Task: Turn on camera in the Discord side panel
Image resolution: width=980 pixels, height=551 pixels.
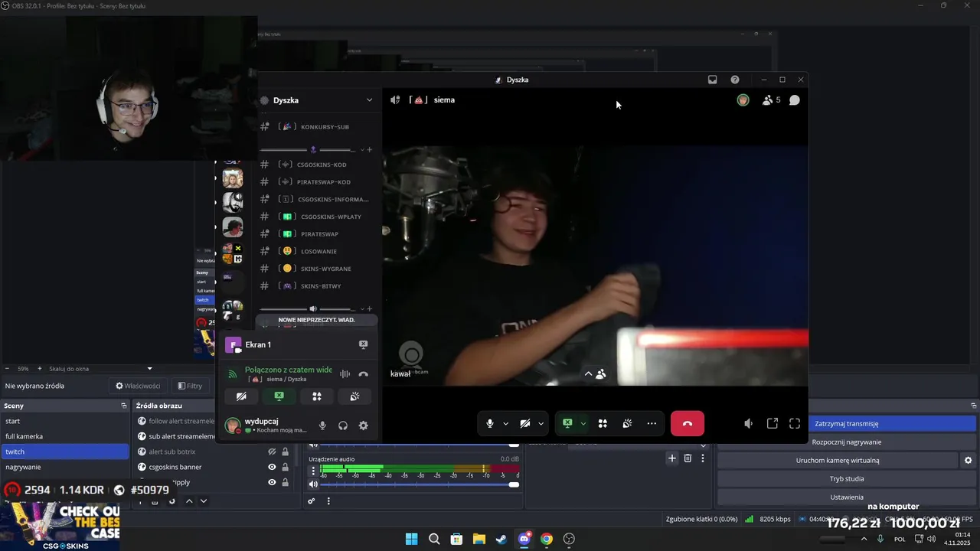Action: (241, 396)
